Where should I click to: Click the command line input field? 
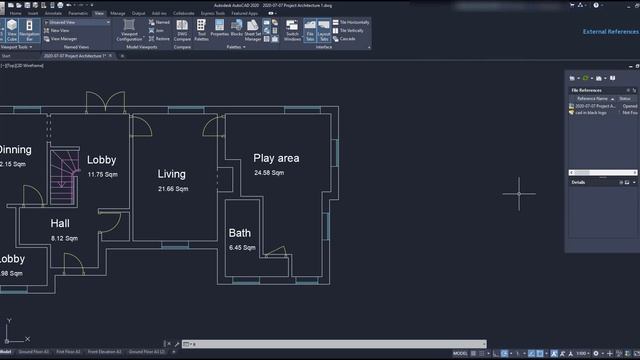[334, 344]
